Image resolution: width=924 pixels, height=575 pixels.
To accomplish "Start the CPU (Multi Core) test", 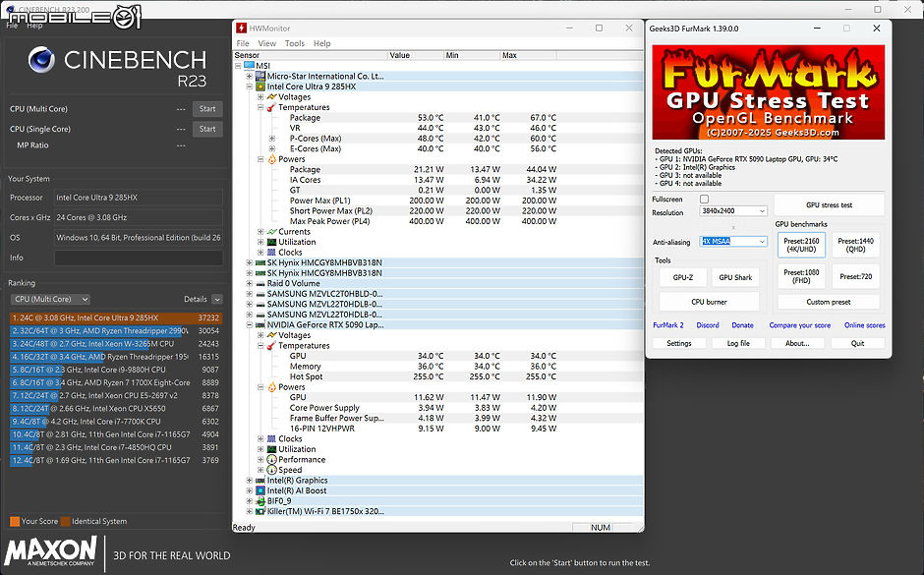I will coord(207,109).
